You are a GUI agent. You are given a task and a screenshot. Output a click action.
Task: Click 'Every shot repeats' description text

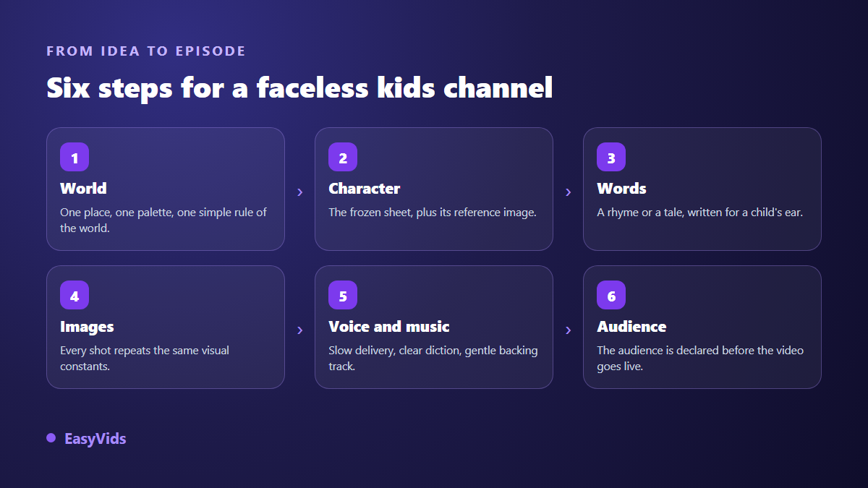click(x=145, y=358)
